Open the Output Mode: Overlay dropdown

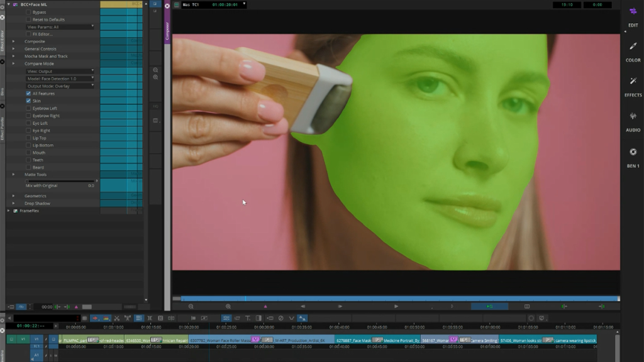click(x=60, y=86)
